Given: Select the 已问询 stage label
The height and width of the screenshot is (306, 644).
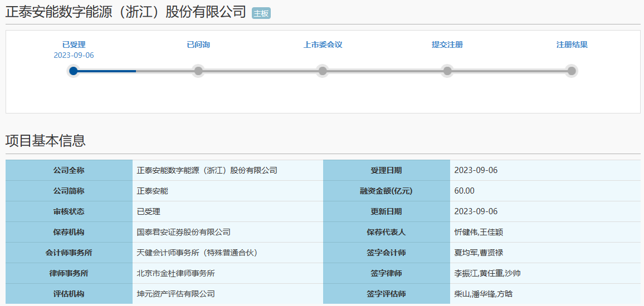Looking at the screenshot, I should pyautogui.click(x=198, y=45).
